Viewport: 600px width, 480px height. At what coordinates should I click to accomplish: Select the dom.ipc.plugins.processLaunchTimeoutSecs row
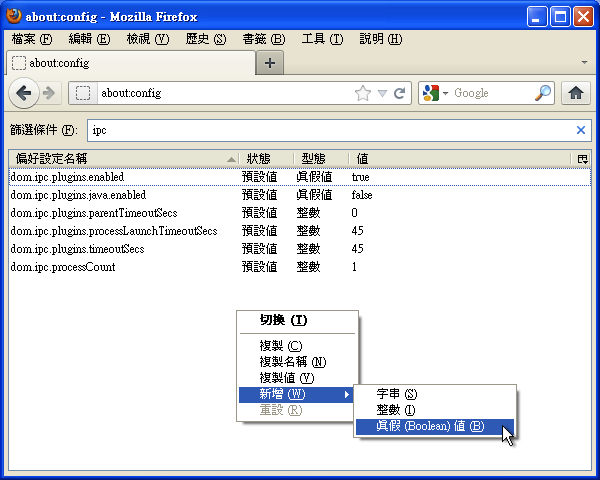(300, 231)
